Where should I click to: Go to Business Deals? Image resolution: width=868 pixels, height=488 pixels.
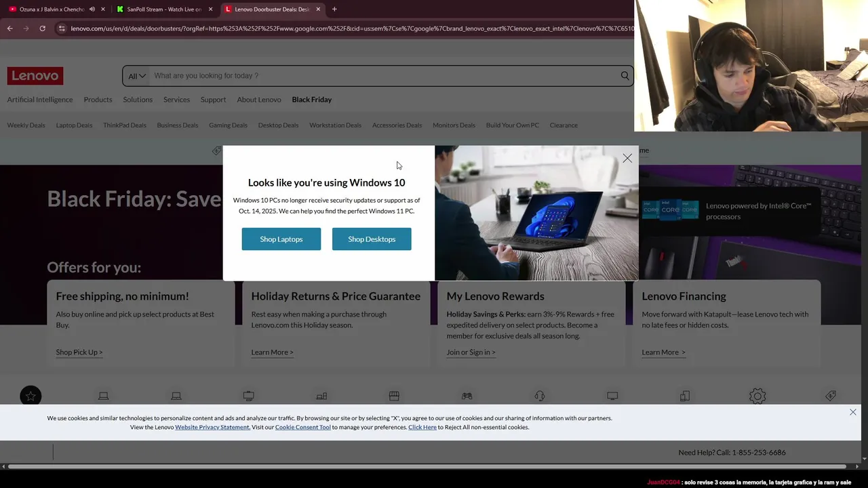(178, 125)
